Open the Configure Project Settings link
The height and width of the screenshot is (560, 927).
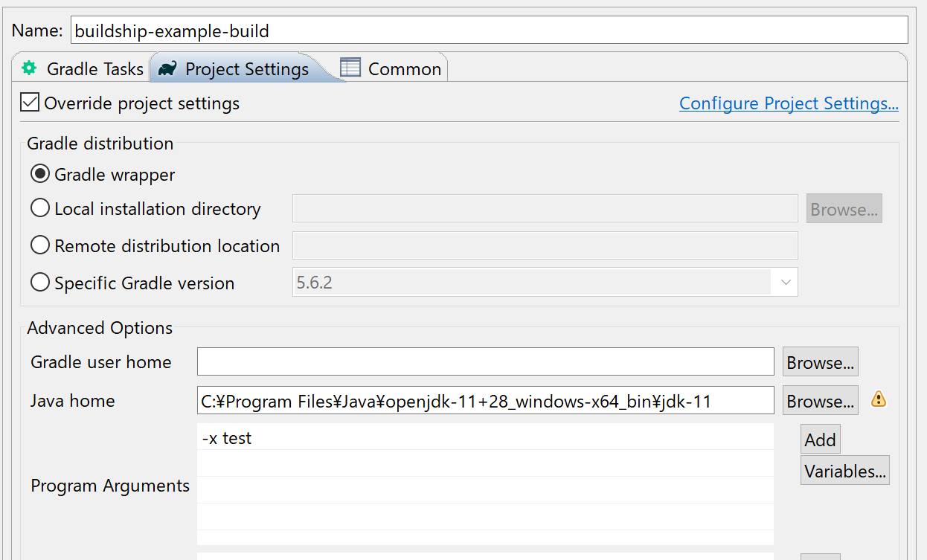click(789, 103)
